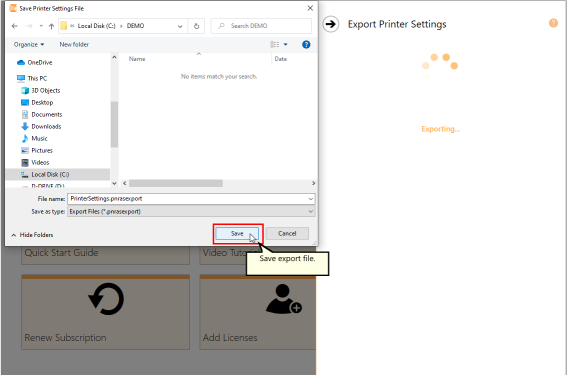This screenshot has height=375, width=567.
Task: Click the horizontal scrollbar left arrow
Action: tap(125, 183)
